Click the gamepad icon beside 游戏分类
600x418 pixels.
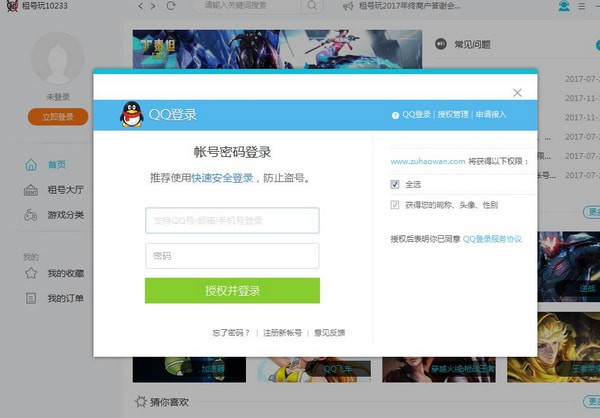pos(31,215)
